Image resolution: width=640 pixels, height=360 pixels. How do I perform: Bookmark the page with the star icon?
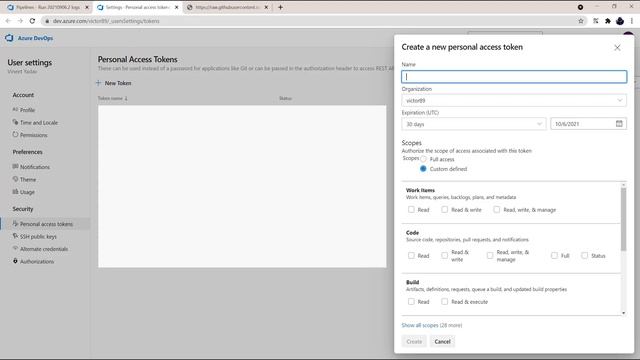click(x=581, y=21)
